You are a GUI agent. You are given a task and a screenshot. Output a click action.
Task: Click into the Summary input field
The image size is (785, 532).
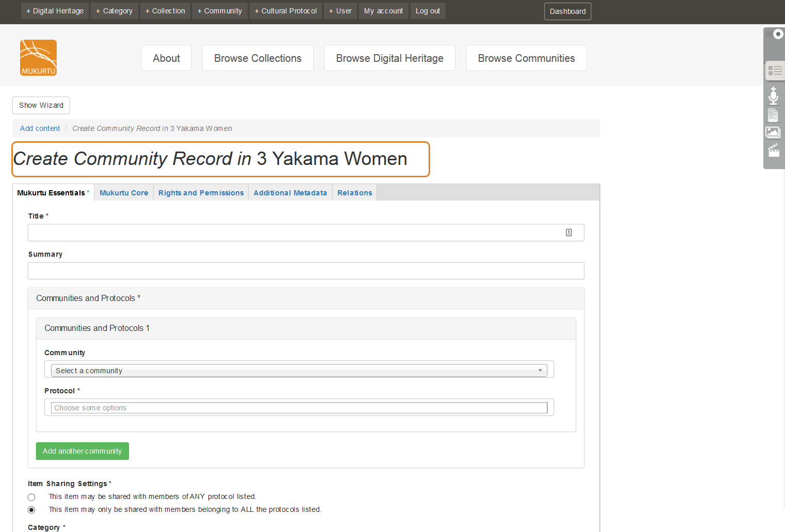[x=306, y=271]
